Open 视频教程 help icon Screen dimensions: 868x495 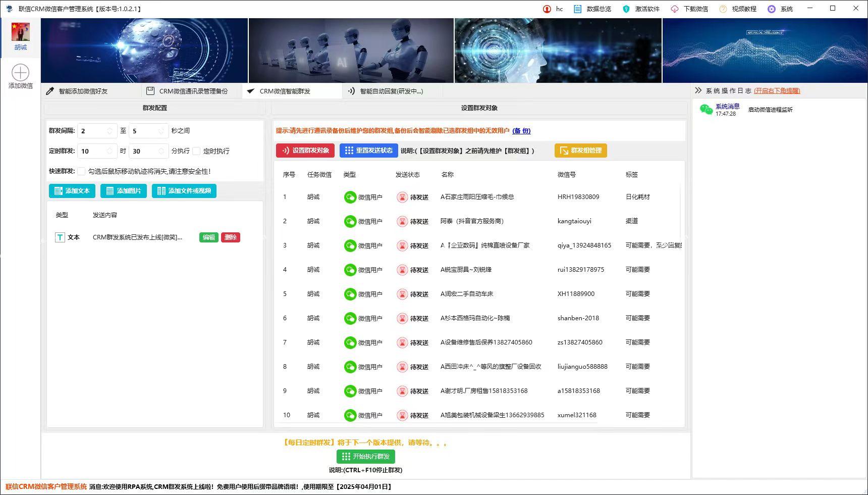(723, 9)
